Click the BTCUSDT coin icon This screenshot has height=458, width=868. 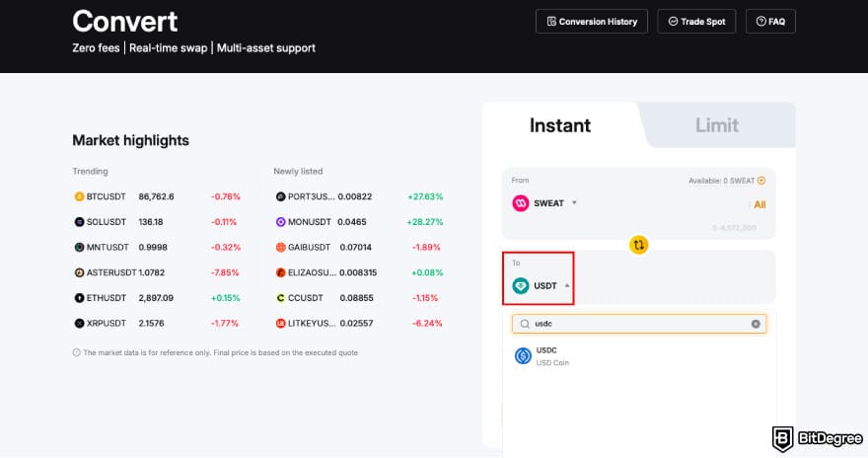coord(79,196)
